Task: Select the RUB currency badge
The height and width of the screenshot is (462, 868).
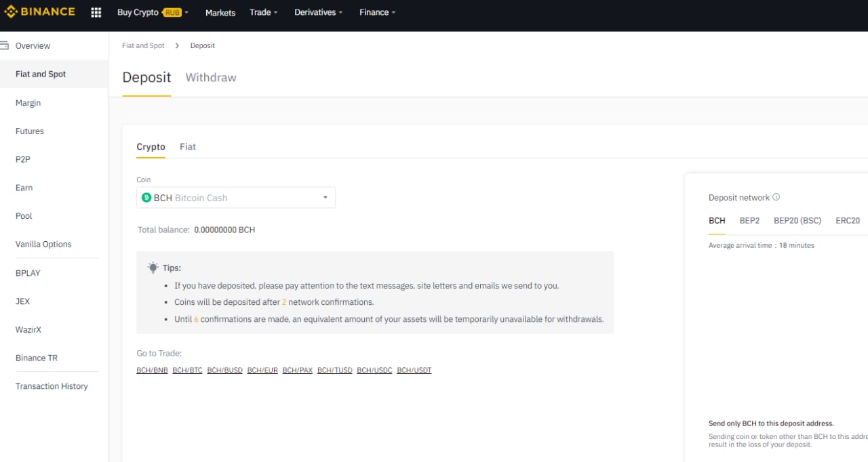Action: [172, 12]
